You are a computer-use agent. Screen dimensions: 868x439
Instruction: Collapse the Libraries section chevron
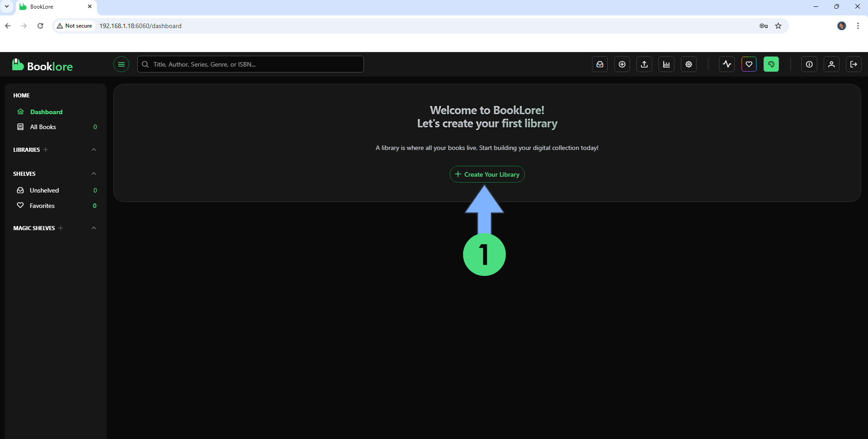point(94,150)
